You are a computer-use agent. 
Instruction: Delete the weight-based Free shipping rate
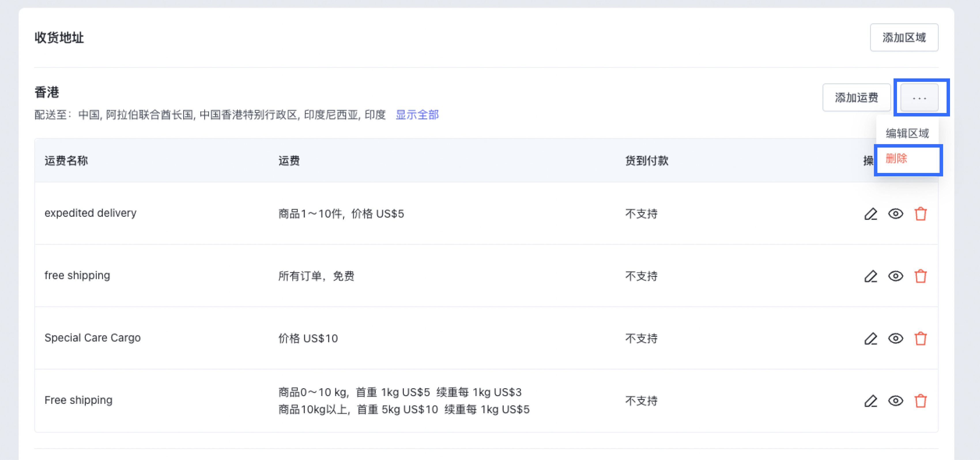(920, 401)
